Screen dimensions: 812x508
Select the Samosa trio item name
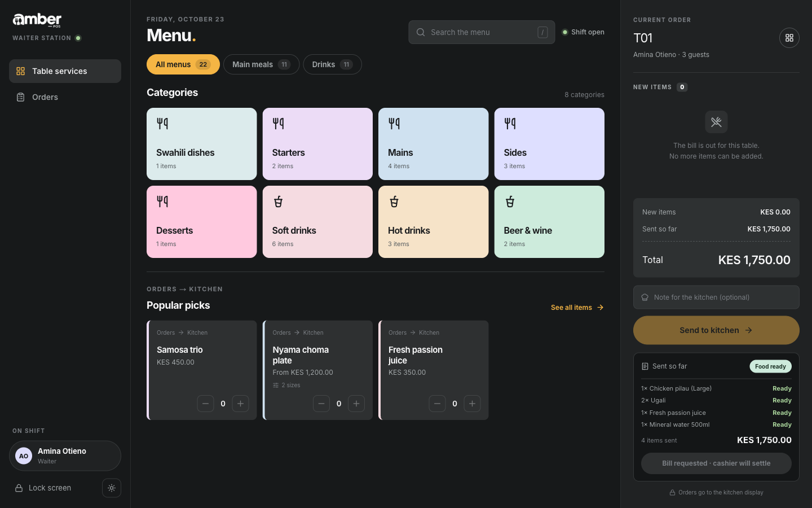[180, 350]
